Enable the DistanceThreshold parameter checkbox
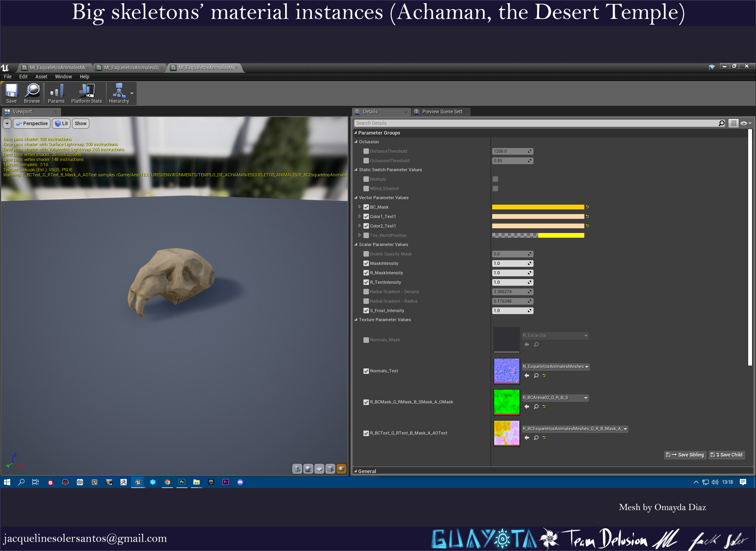This screenshot has width=756, height=551. (x=366, y=151)
